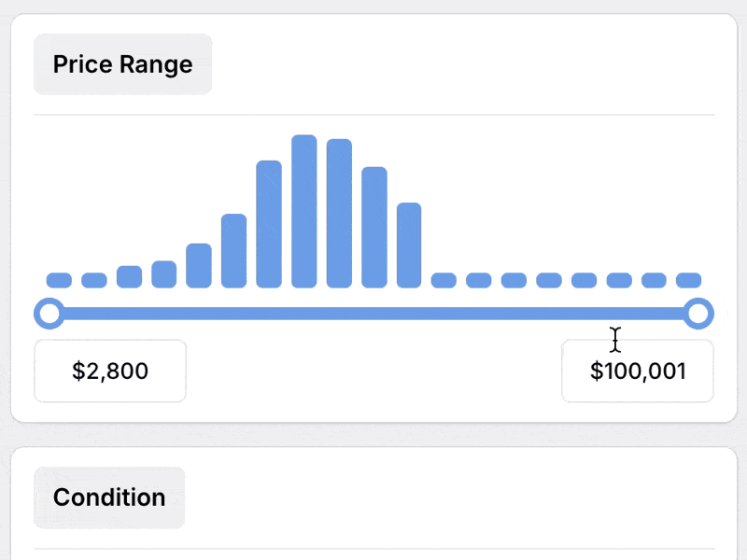Viewport: 747px width, 560px height.
Task: Focus the $2,800 minimum price field
Action: click(x=110, y=371)
